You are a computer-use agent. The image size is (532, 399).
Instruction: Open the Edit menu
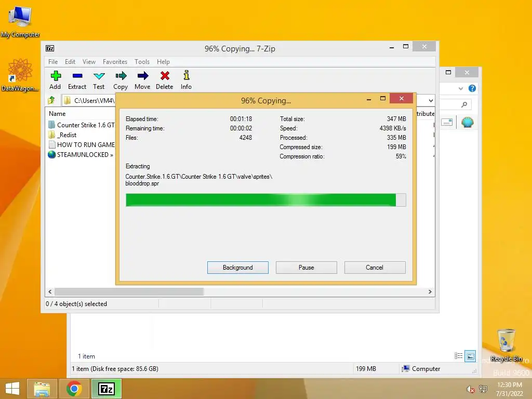70,62
